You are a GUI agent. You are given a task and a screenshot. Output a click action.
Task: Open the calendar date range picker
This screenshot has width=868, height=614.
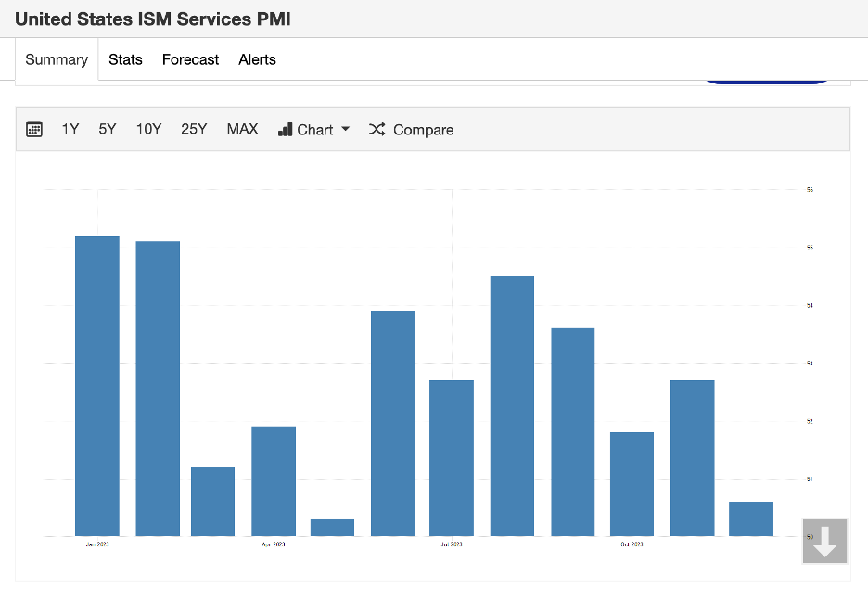pos(34,130)
